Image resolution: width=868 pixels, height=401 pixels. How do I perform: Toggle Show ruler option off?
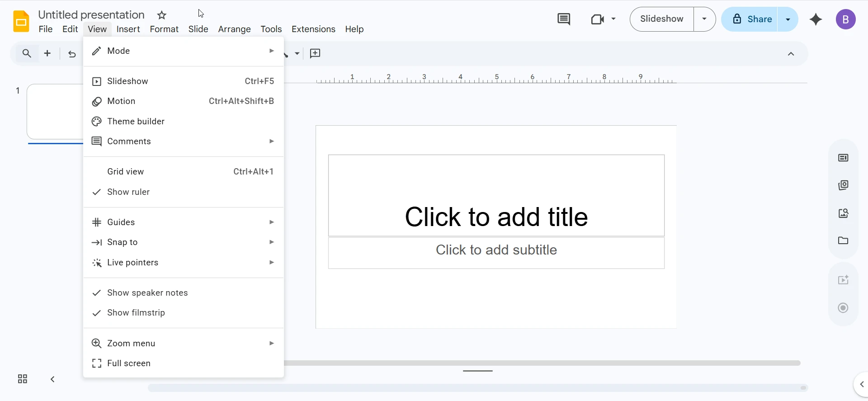(x=128, y=192)
